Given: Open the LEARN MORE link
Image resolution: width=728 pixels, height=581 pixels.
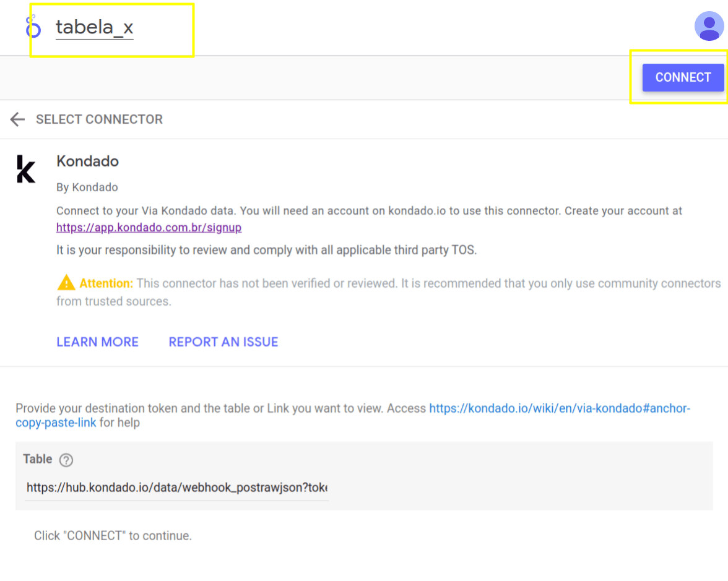Looking at the screenshot, I should (x=97, y=342).
